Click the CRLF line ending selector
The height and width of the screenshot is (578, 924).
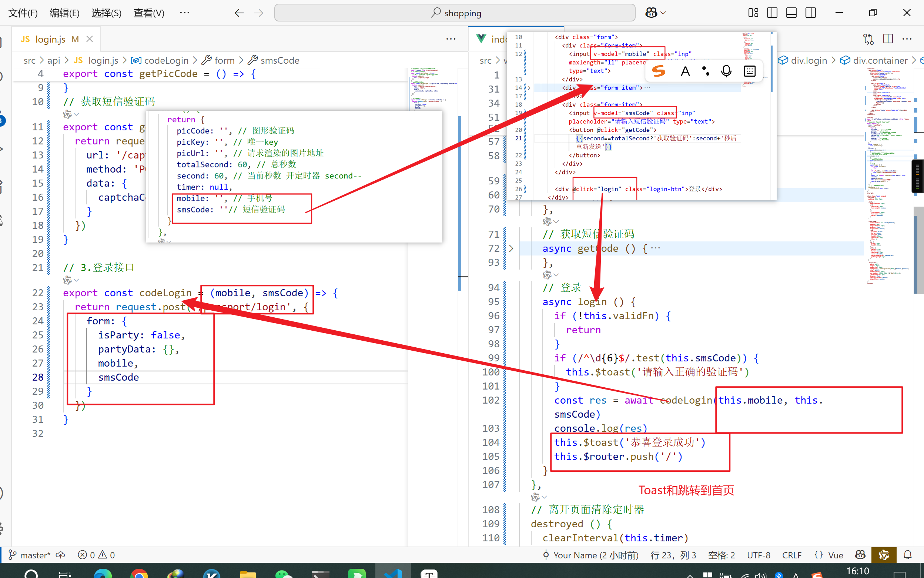tap(791, 555)
